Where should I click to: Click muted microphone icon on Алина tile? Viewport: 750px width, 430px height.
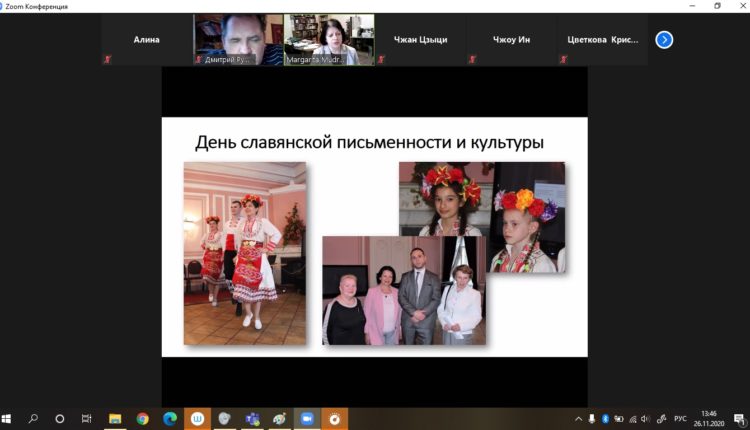(x=107, y=59)
